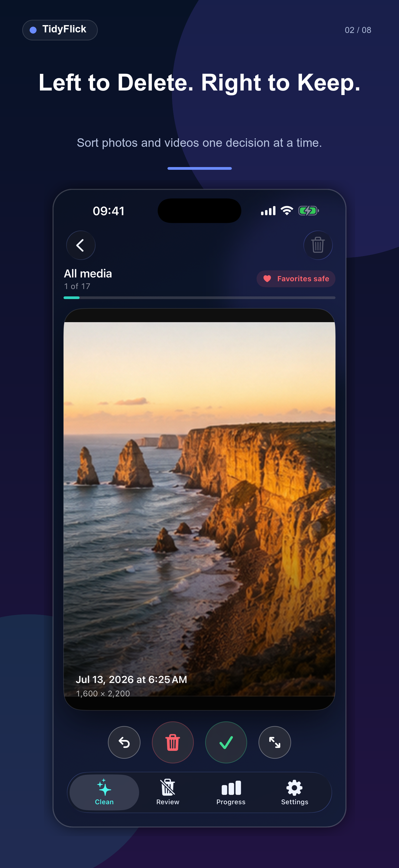Open the Review tab

[167, 792]
